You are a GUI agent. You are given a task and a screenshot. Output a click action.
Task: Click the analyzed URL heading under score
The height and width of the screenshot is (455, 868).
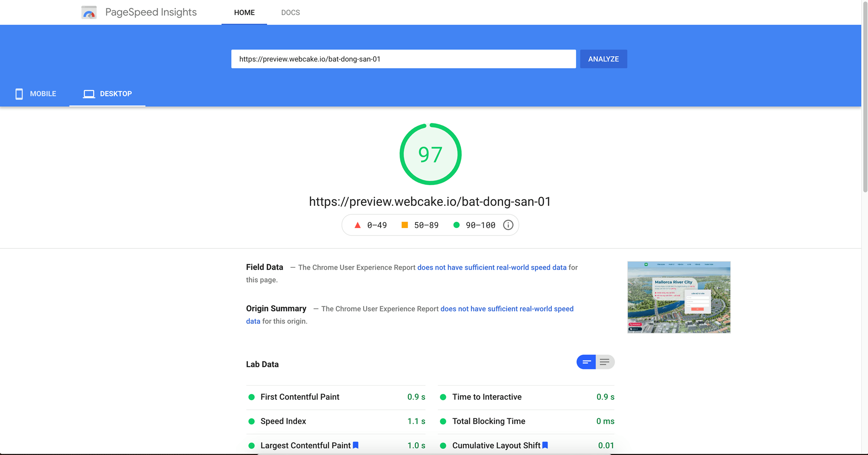(430, 202)
